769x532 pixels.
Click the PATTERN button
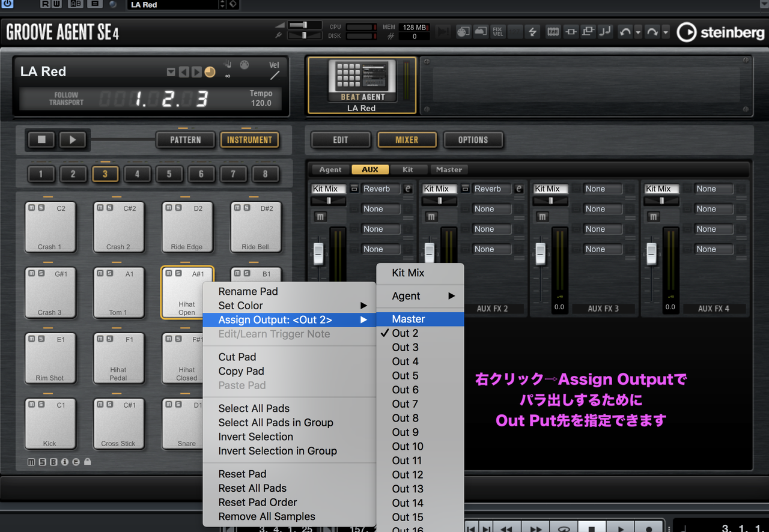tap(186, 140)
